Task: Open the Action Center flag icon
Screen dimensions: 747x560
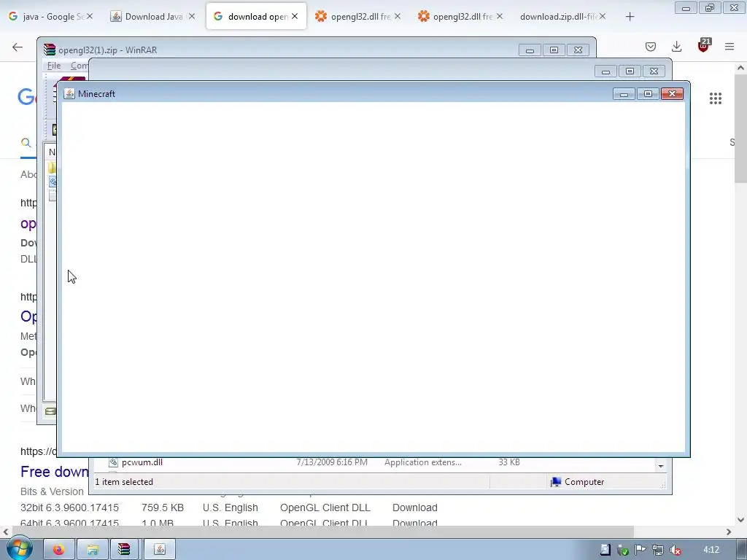Action: 640,550
